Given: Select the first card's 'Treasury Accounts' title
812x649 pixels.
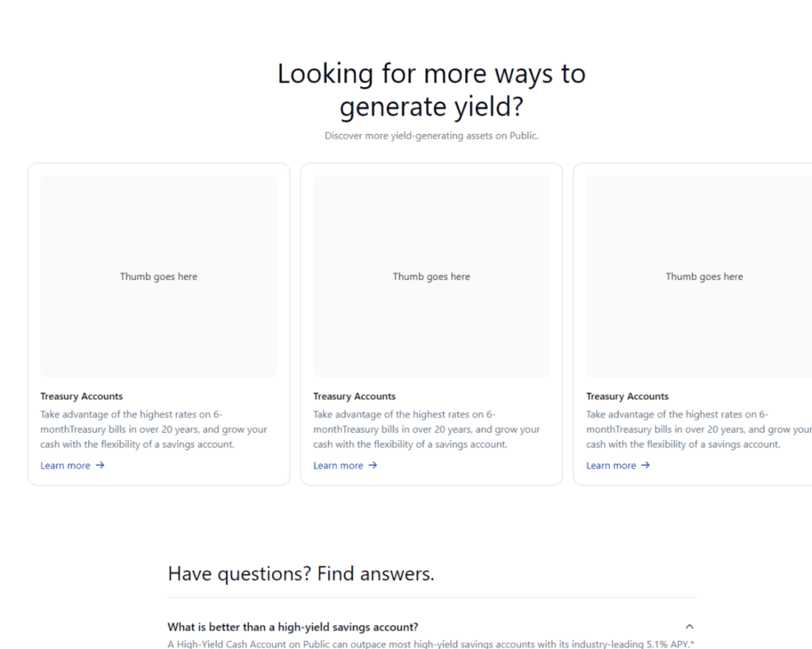Looking at the screenshot, I should pyautogui.click(x=82, y=396).
